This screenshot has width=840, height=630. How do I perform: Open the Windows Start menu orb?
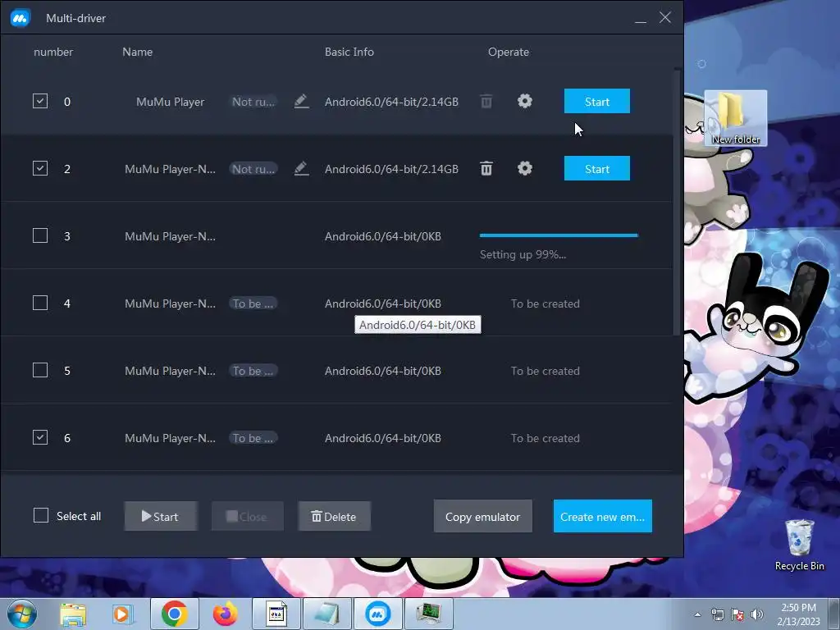22,614
